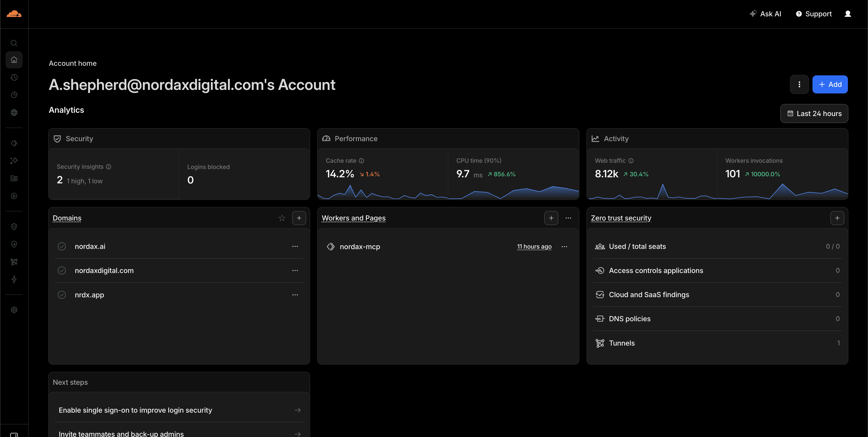The width and height of the screenshot is (868, 437).
Task: Toggle the nordax.ai status checkmark
Action: point(62,246)
